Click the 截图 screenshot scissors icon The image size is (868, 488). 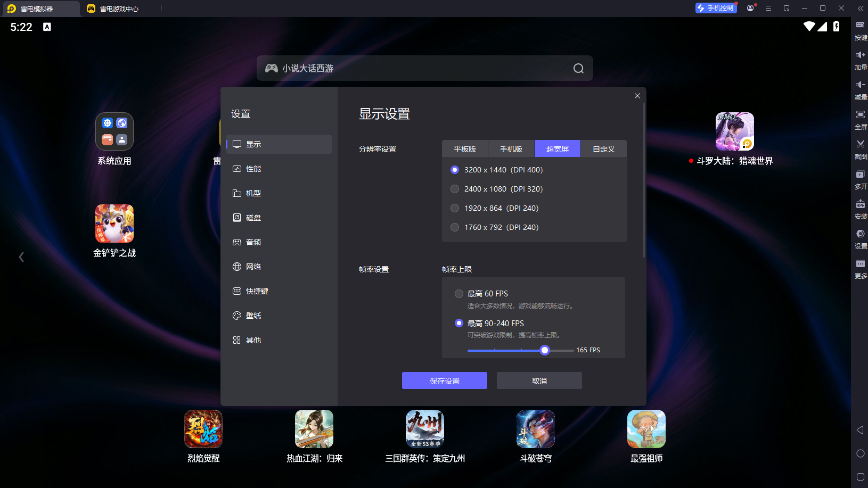[x=860, y=144]
